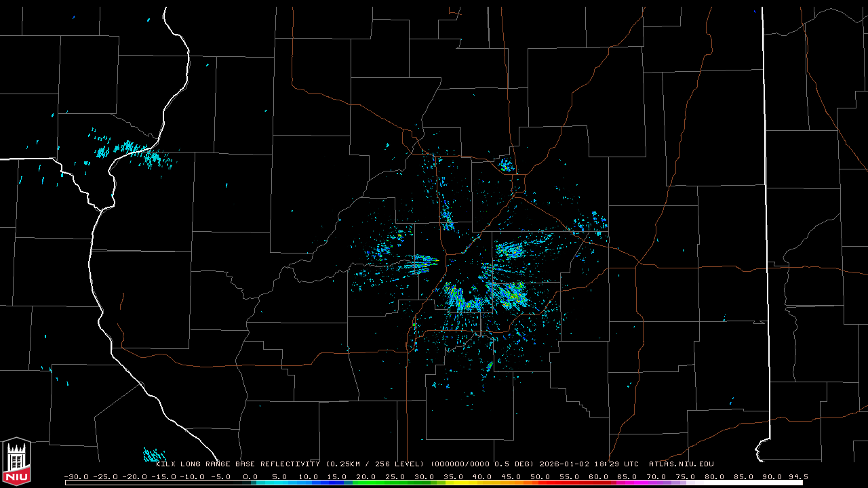Click the '(0.25KM / 256 LEVEL)' resolution text

click(x=374, y=464)
